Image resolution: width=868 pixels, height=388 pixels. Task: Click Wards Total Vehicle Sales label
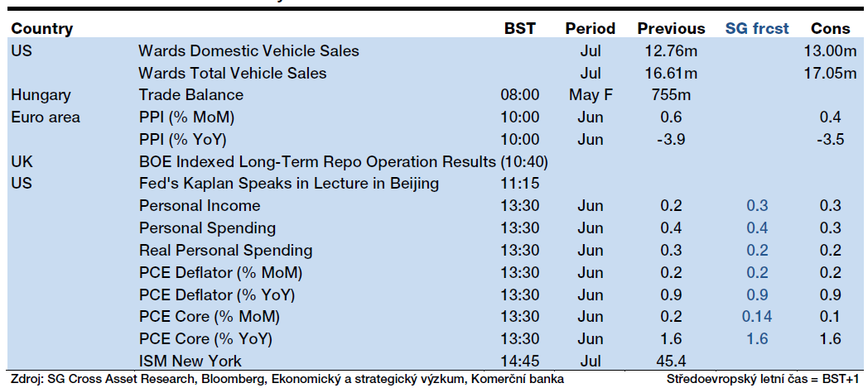coord(232,73)
